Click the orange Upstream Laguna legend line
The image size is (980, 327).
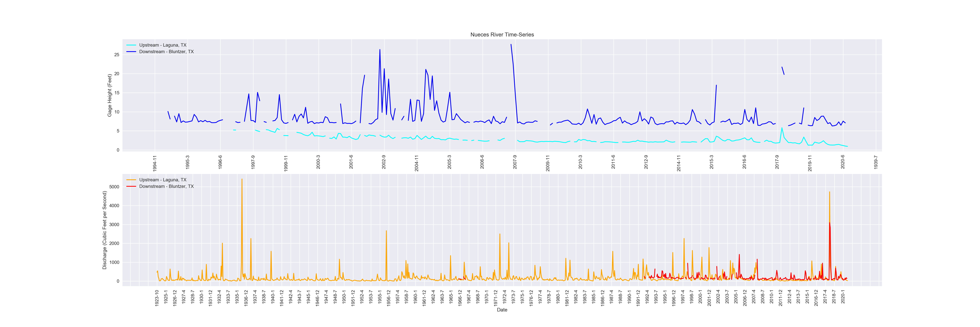point(131,180)
